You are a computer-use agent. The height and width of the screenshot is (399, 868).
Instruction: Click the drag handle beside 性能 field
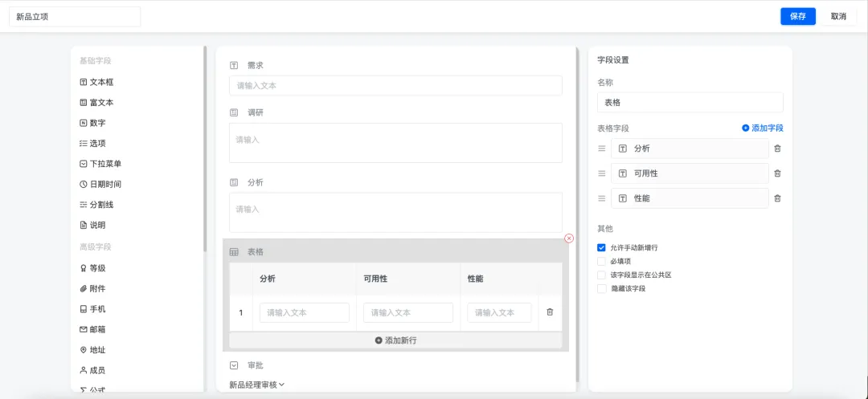602,198
